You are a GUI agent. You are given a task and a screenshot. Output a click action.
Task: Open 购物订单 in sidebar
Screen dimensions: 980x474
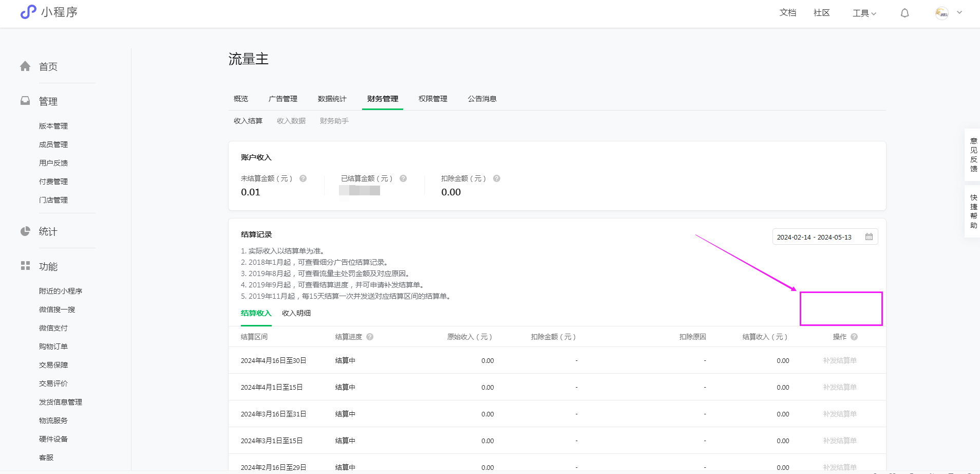click(53, 347)
